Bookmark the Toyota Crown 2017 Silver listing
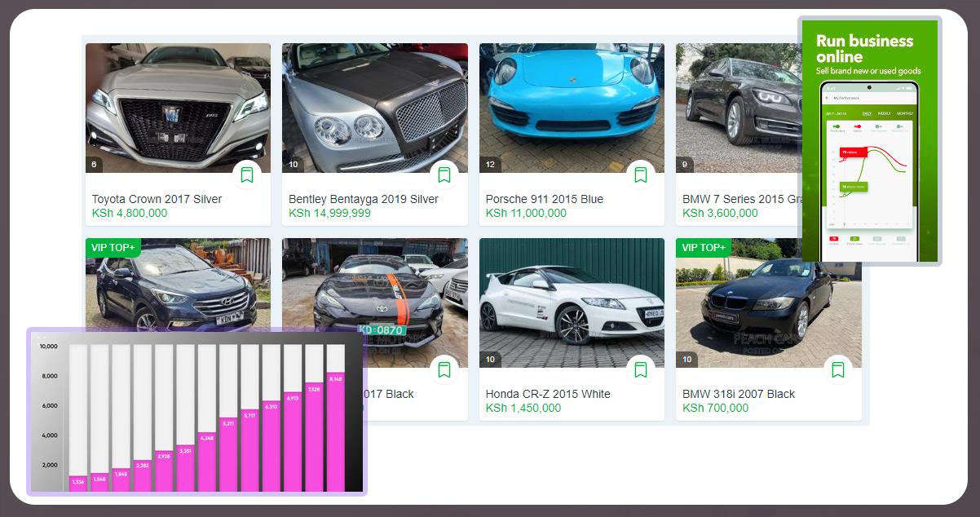980x517 pixels. pos(247,175)
